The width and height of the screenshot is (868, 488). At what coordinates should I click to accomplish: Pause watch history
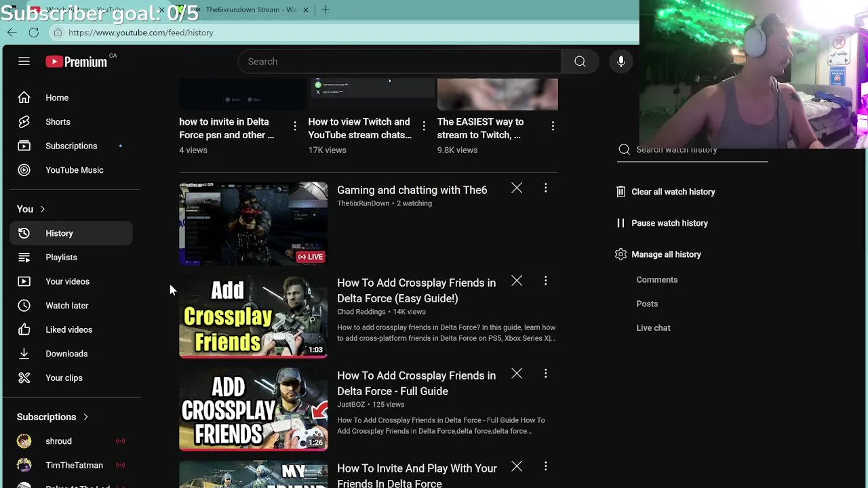(663, 223)
